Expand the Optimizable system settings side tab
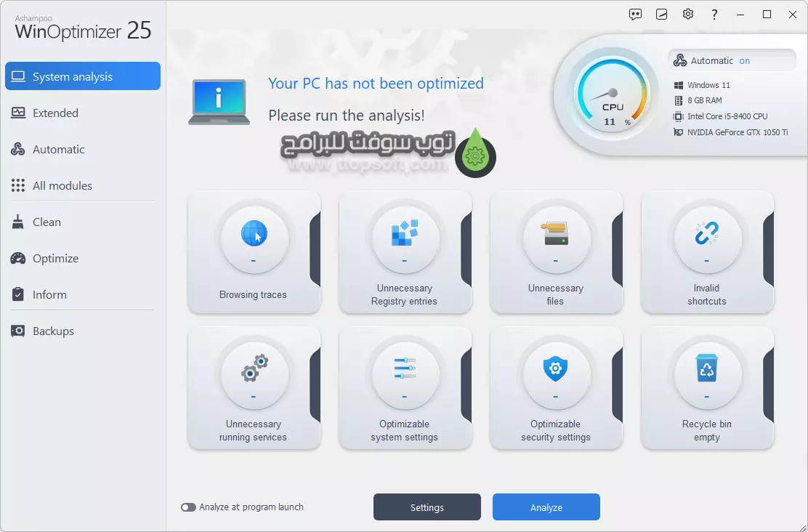This screenshot has height=532, width=808. click(x=466, y=384)
